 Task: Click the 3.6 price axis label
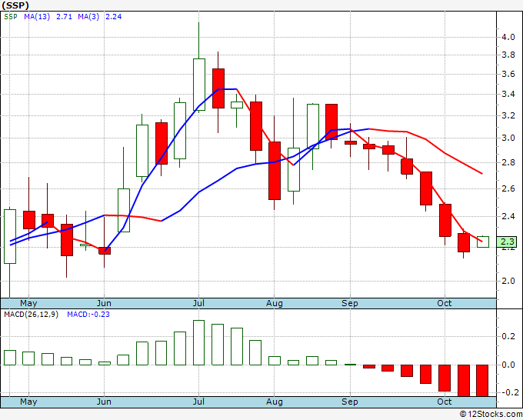(508, 74)
